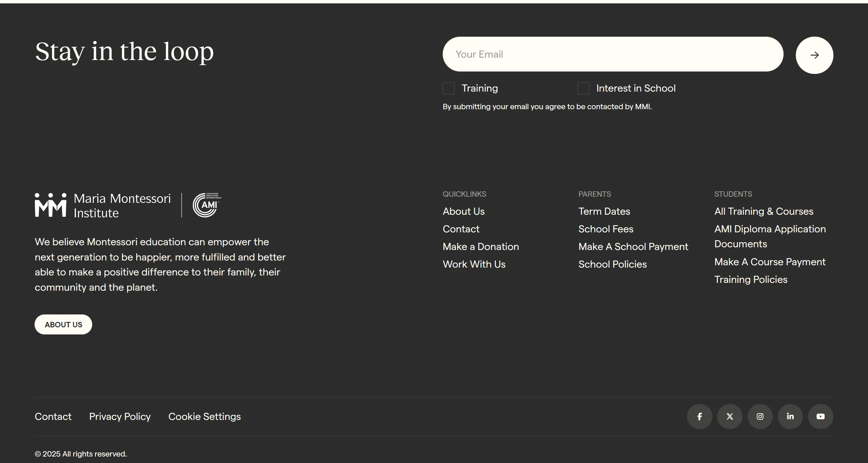View AMI Diploma Application Documents
Viewport: 868px width, 463px height.
pyautogui.click(x=769, y=236)
